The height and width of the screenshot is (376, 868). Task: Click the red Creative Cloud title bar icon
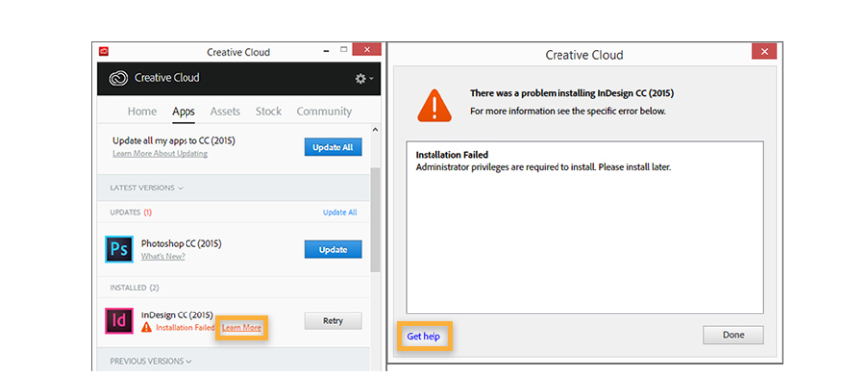pyautogui.click(x=103, y=51)
